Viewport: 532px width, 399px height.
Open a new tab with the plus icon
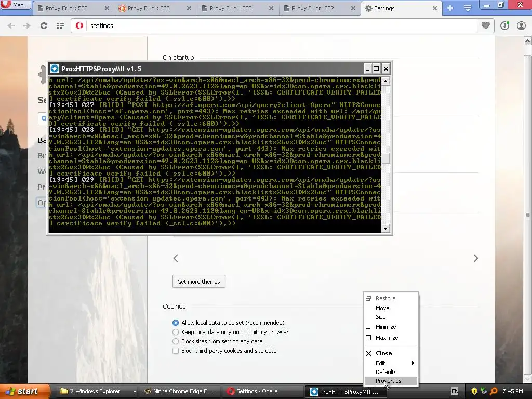[x=450, y=8]
